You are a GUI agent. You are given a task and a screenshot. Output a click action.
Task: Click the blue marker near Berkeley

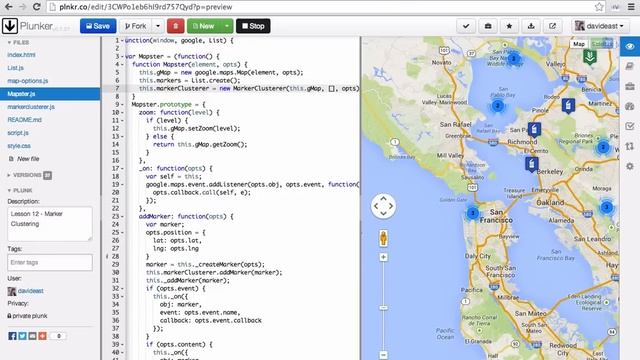[x=531, y=164]
